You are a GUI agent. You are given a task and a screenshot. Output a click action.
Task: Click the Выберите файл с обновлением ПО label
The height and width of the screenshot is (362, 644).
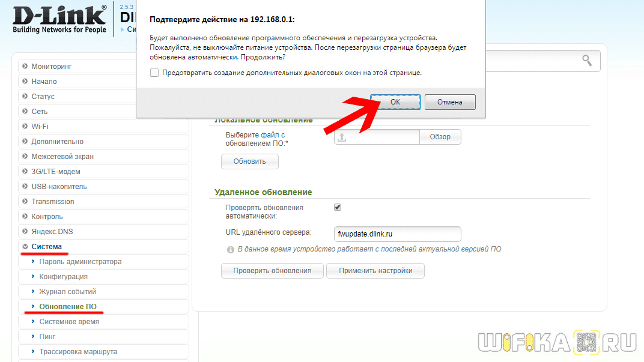(x=257, y=139)
